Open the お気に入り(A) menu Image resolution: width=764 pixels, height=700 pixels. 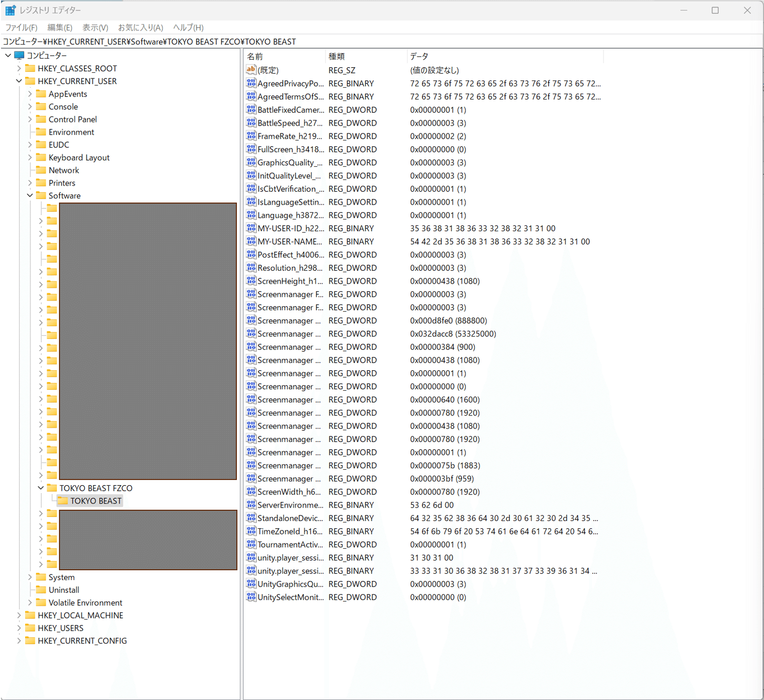(140, 27)
